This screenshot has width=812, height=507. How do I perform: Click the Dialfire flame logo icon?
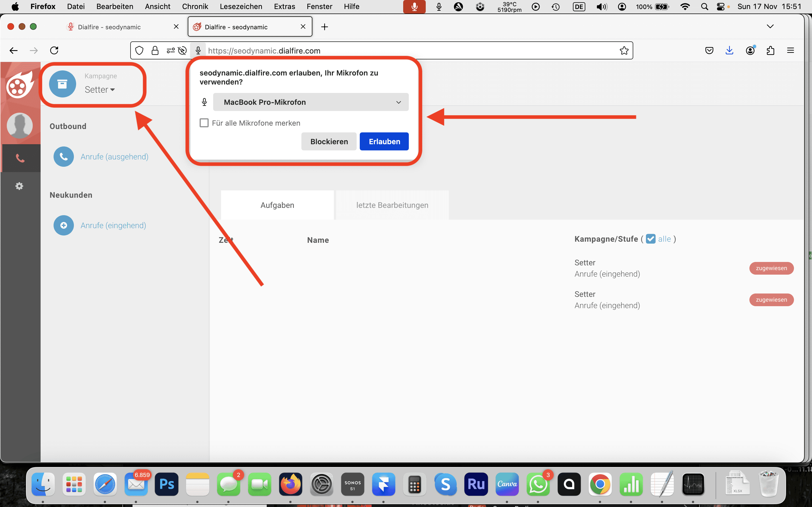pos(19,85)
